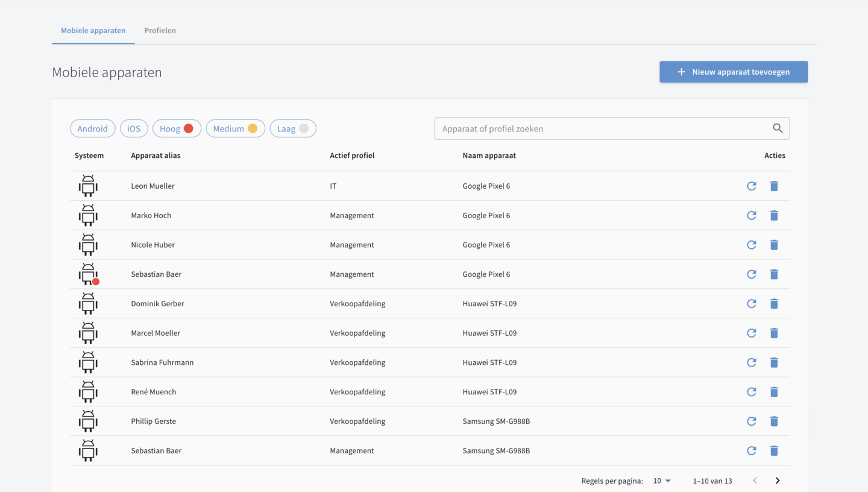Click the search magnifier icon
The height and width of the screenshot is (492, 868).
point(778,128)
